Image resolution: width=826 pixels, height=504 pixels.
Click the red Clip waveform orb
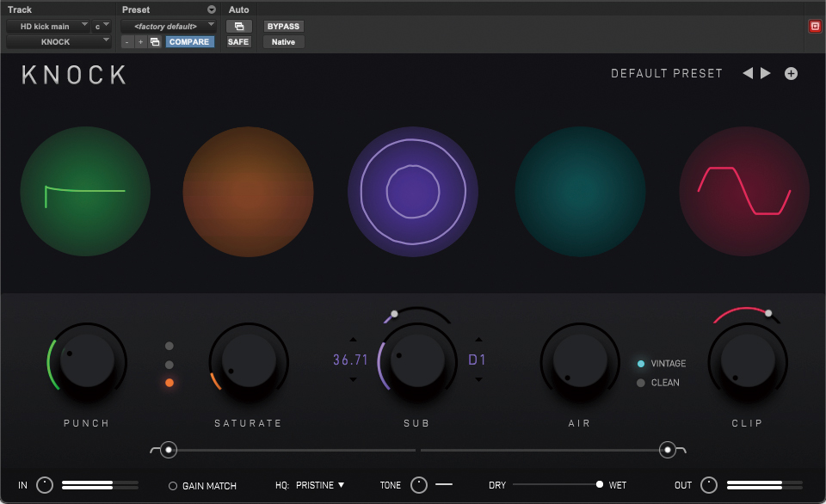(744, 191)
